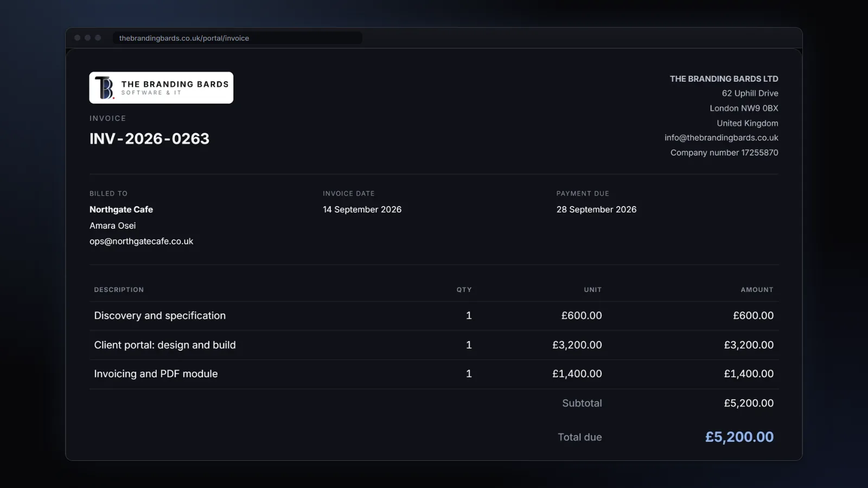This screenshot has height=488, width=868.
Task: Click London NW9 0BX postcode line
Action: coord(744,108)
